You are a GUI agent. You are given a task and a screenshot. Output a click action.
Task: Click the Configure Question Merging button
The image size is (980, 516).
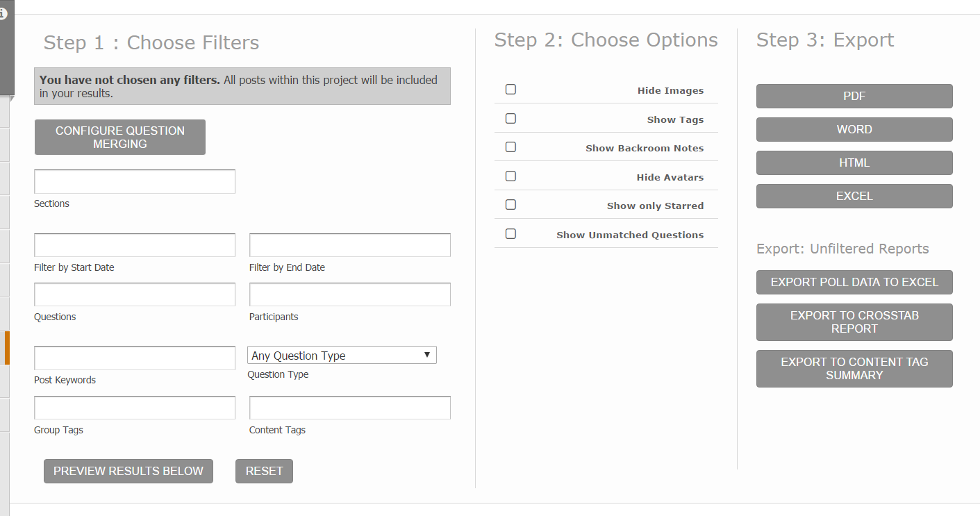pos(120,138)
